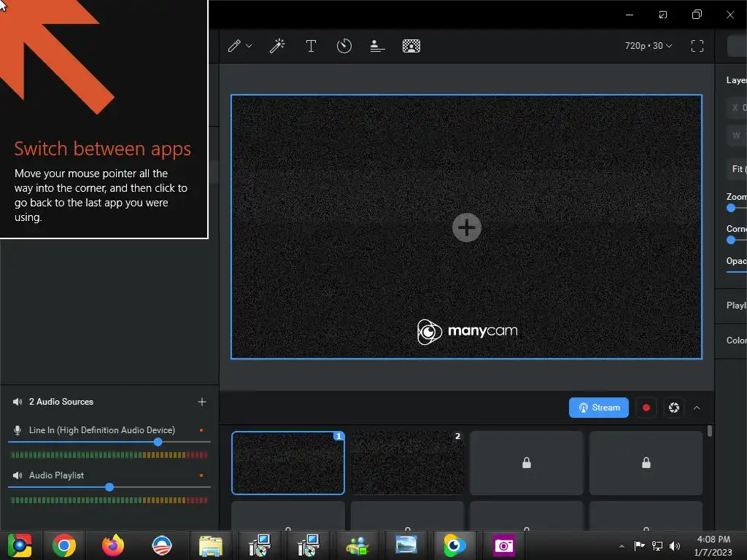747x560 pixels.
Task: Start recording with the red record button
Action: (x=646, y=408)
